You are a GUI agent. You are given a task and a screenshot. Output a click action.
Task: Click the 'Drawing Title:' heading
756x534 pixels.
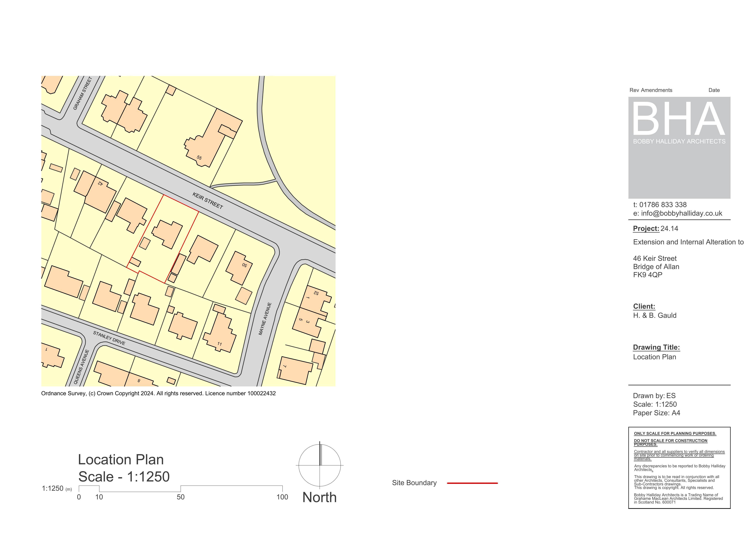656,347
